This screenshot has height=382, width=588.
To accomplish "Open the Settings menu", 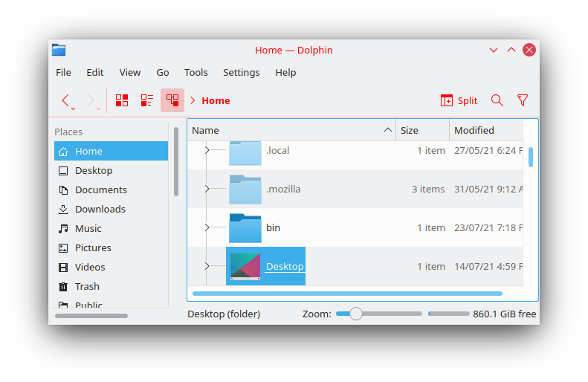I will click(241, 72).
